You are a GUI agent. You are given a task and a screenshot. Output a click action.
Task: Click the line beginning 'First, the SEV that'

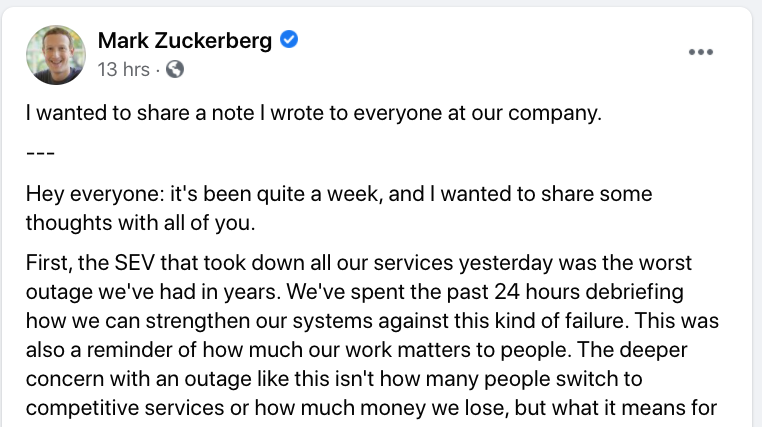pyautogui.click(x=359, y=263)
